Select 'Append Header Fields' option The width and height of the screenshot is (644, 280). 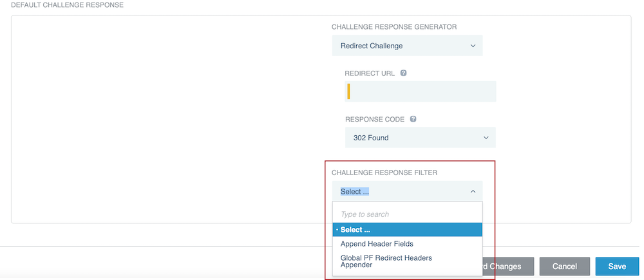(x=377, y=244)
